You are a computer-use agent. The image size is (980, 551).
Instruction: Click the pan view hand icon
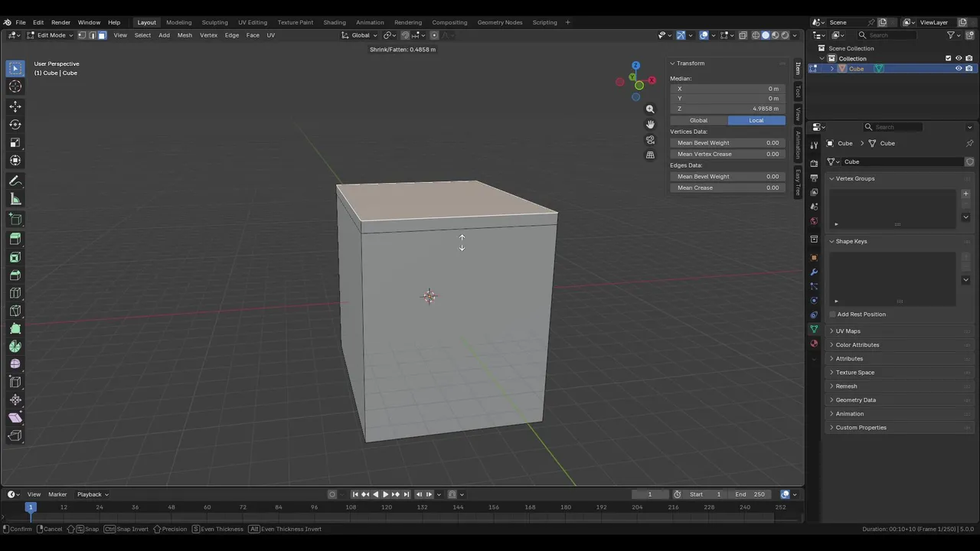click(x=650, y=124)
